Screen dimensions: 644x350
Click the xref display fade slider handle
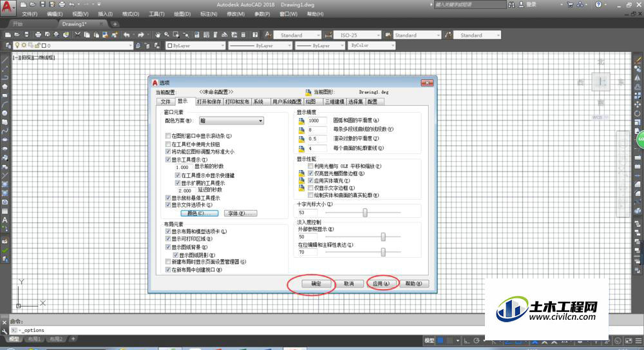(383, 237)
